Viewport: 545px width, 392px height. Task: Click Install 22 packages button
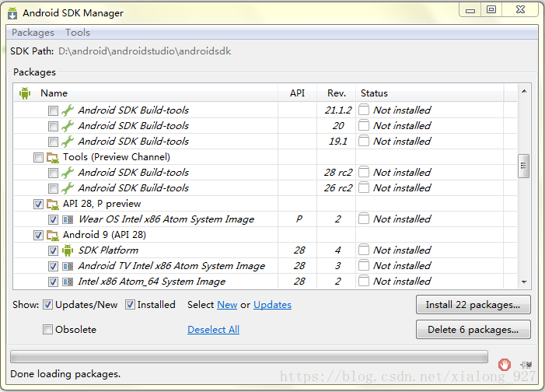pos(473,305)
